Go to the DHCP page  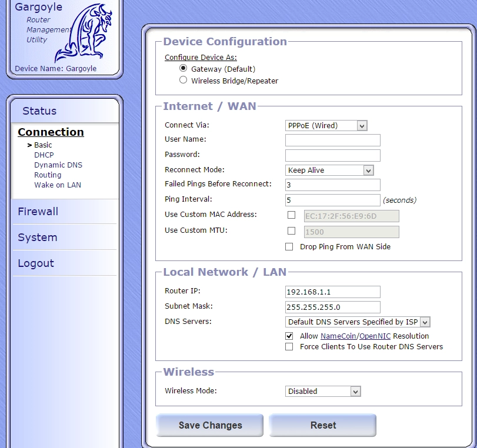coord(44,155)
